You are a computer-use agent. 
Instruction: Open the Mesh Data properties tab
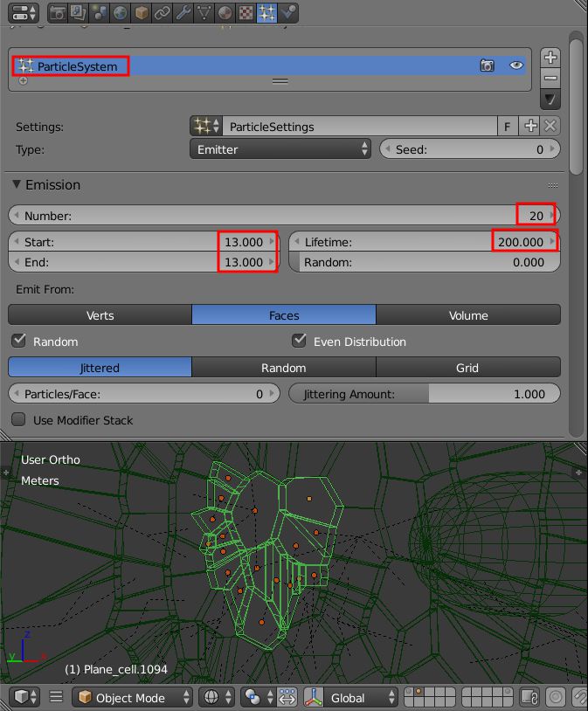pos(204,13)
